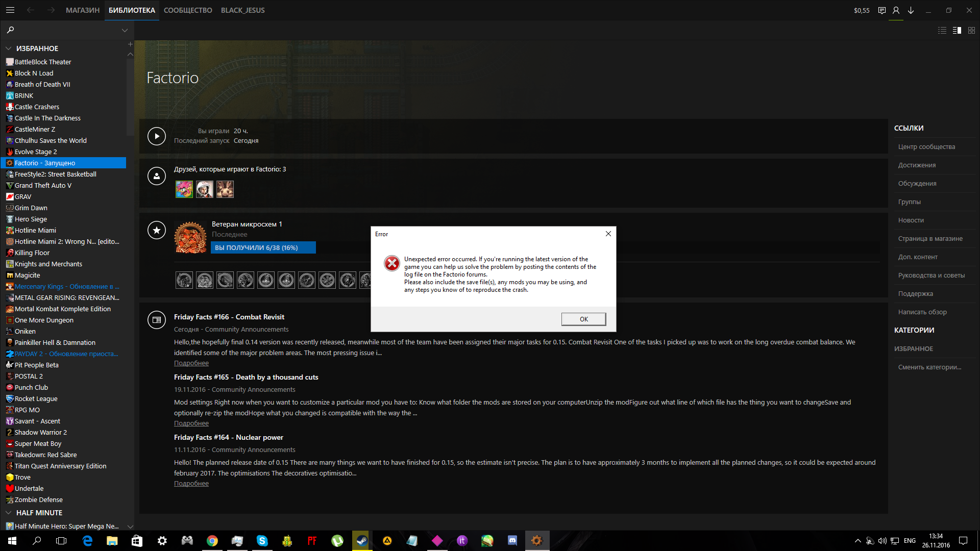Switch to grid view mode icon
The height and width of the screenshot is (551, 980).
[971, 31]
